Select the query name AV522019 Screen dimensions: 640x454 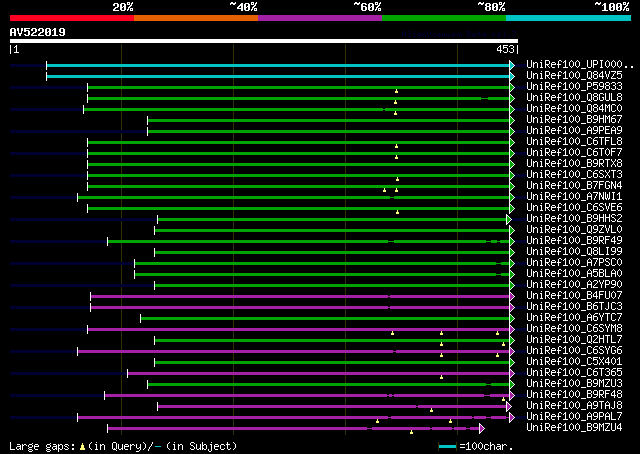pyautogui.click(x=38, y=32)
